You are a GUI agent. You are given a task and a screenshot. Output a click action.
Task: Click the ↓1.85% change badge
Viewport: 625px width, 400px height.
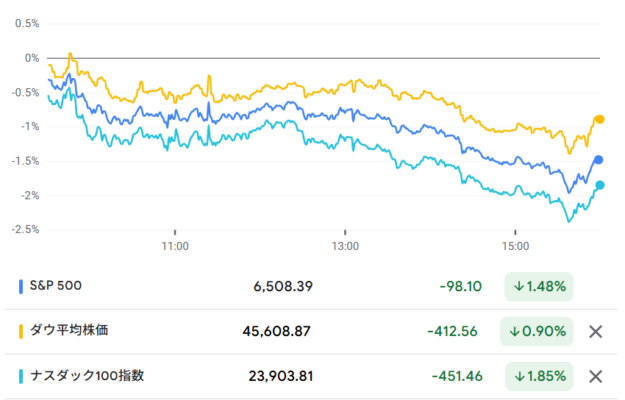click(x=537, y=376)
